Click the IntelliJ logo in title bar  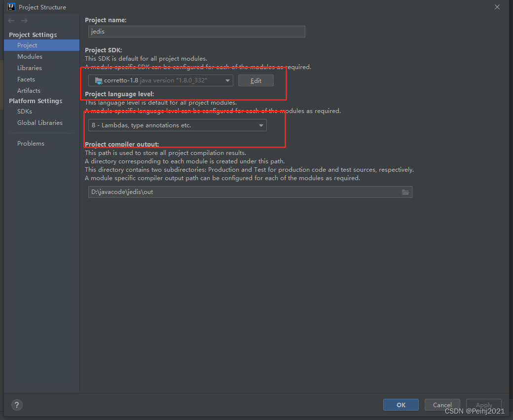point(11,7)
